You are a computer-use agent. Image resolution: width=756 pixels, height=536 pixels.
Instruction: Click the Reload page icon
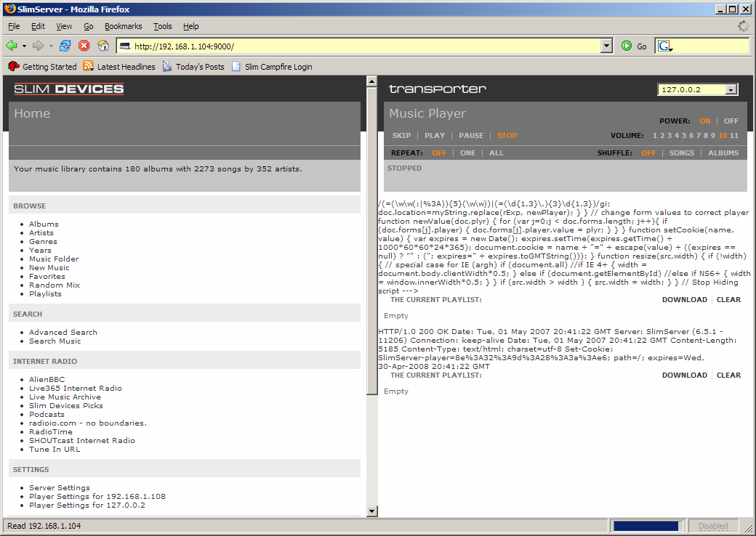pos(65,46)
